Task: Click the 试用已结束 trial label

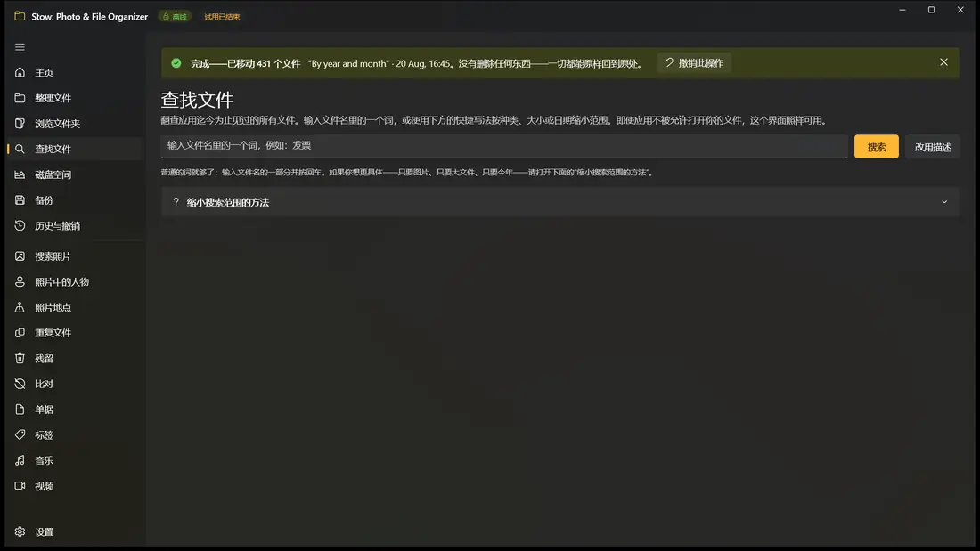Action: click(222, 17)
